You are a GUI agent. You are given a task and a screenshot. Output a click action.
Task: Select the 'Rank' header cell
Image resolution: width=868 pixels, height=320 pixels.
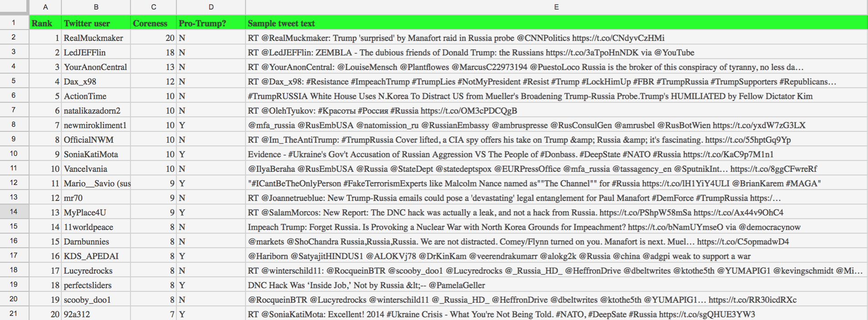(x=45, y=23)
